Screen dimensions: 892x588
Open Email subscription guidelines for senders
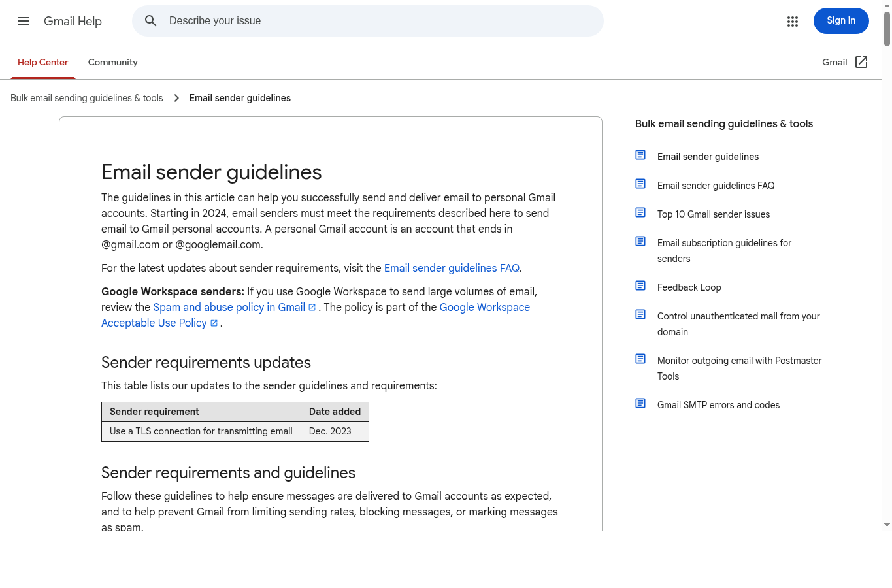tap(724, 251)
